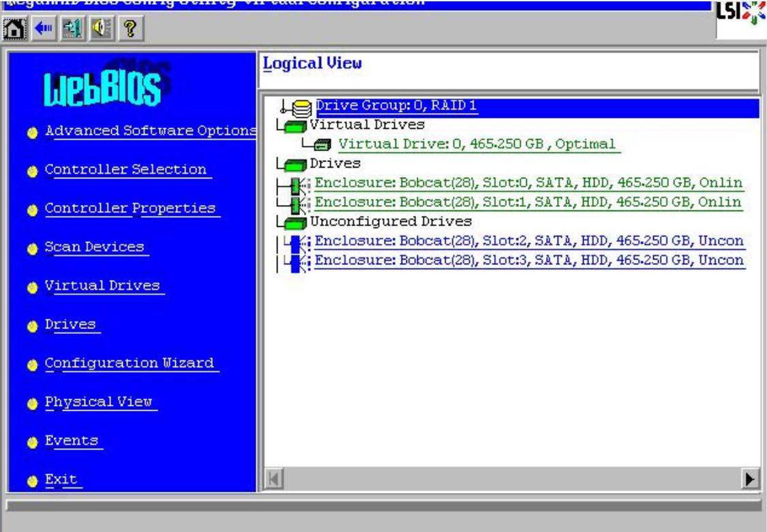Go back with the blue arrow icon
The height and width of the screenshot is (532, 767).
(44, 29)
